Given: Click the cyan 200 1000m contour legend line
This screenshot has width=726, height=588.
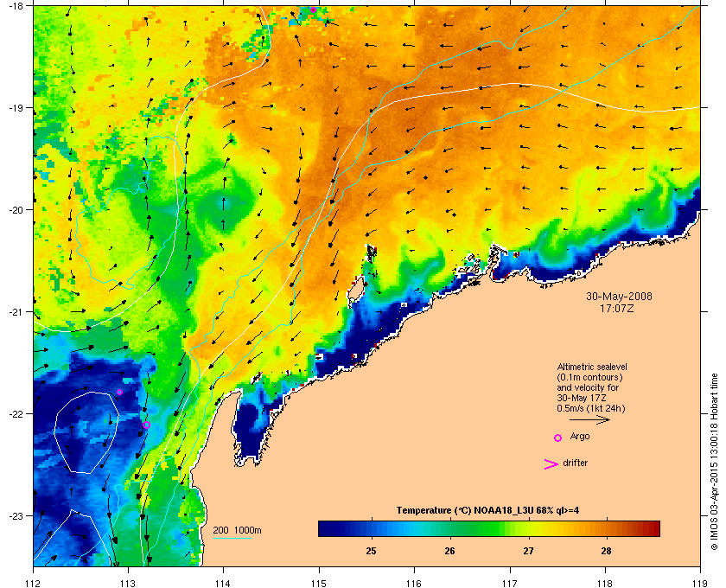Looking at the screenshot, I should click(x=232, y=539).
